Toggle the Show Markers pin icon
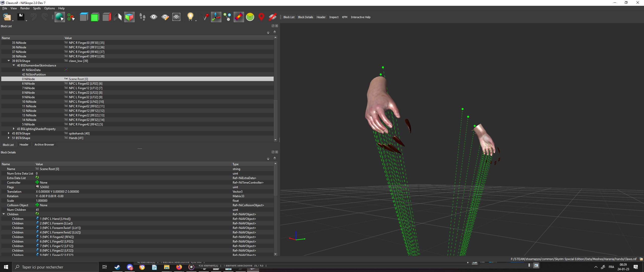 pos(206,17)
